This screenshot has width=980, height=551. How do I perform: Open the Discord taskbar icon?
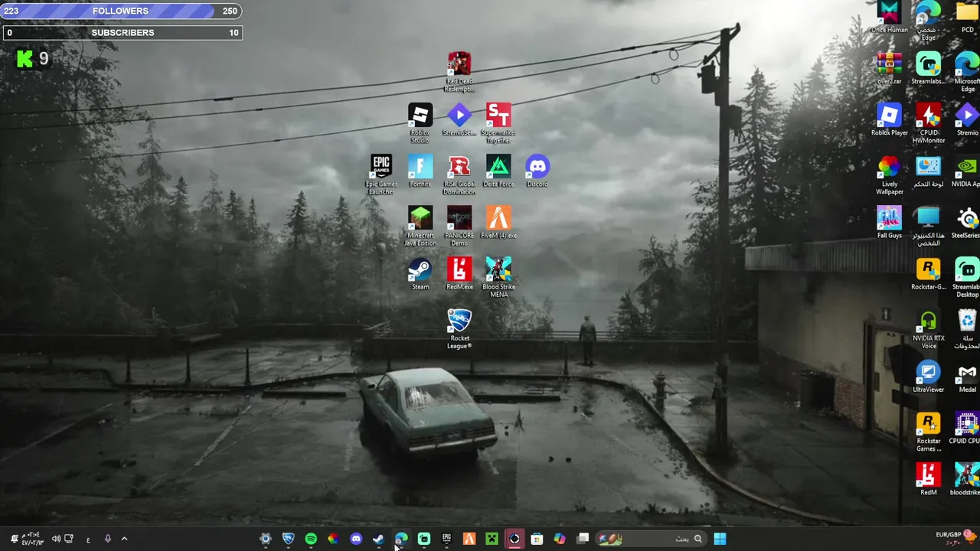[356, 539]
